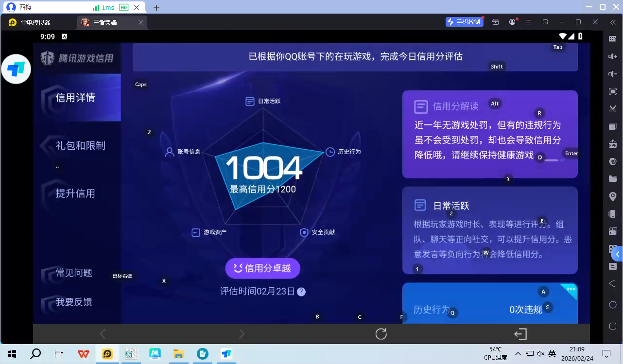Click the scissors screen-clip icon in sidebar
The width and height of the screenshot is (623, 364).
tap(613, 108)
